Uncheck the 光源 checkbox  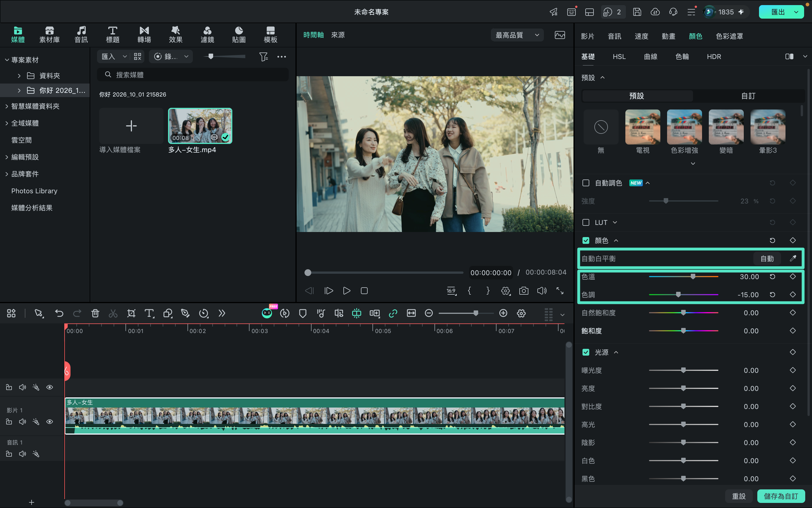point(586,352)
